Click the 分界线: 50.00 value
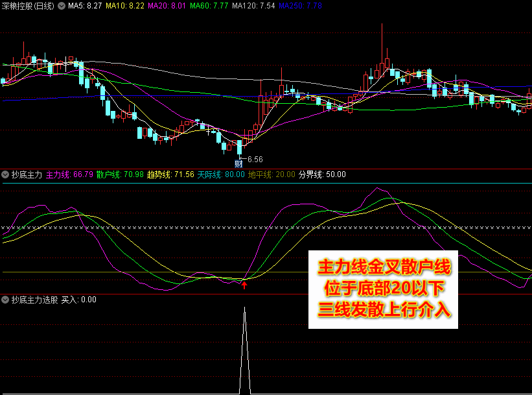The height and width of the screenshot is (395, 532). click(322, 174)
